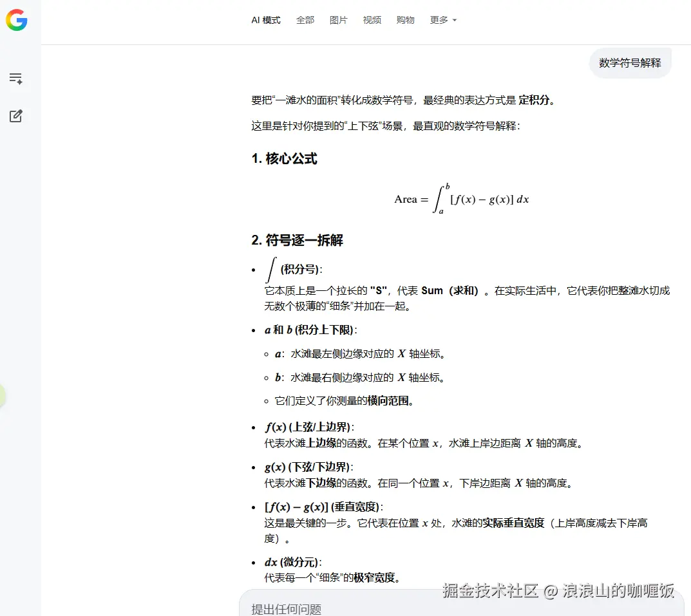This screenshot has height=616, width=691.
Task: Click the green widget on left screen edge
Action: click(3, 397)
